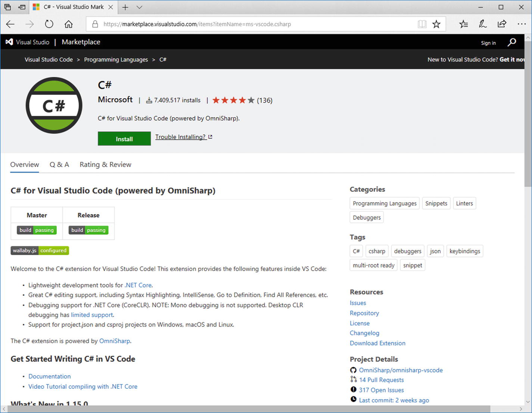Click the keybindings tag

point(465,251)
